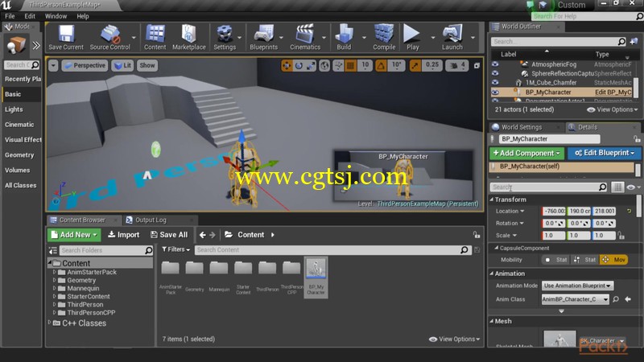
Task: Open the Filters dropdown in the Content Browser
Action: 175,249
